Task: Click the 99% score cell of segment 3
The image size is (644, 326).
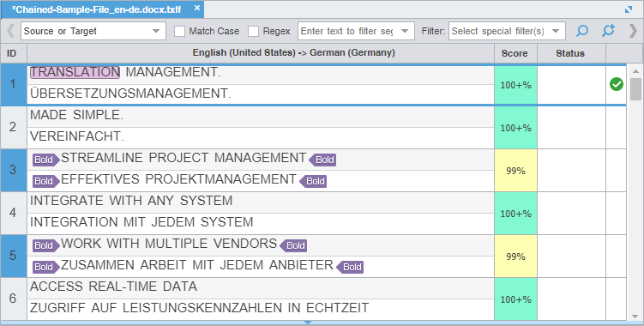Action: [x=516, y=171]
